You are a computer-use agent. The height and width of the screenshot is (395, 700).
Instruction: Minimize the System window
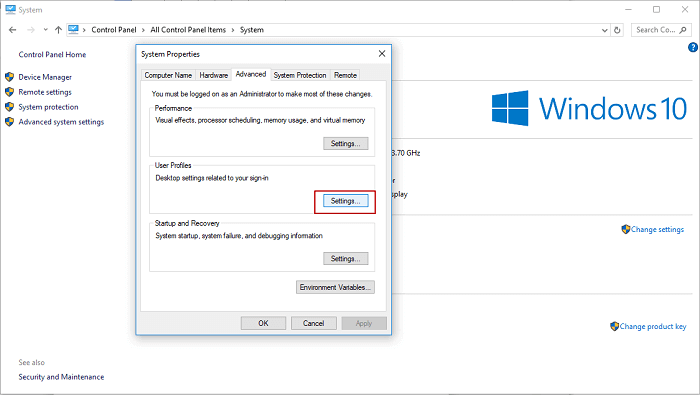tap(628, 9)
